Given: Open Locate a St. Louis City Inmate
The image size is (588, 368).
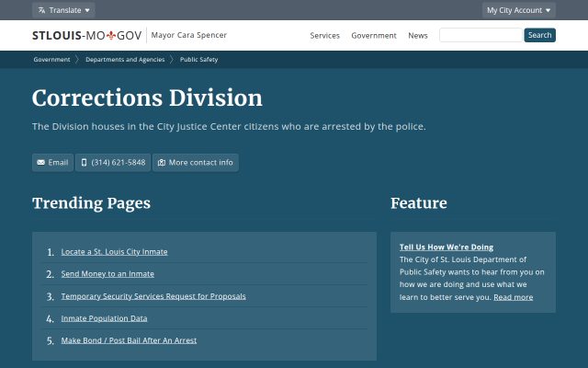Looking at the screenshot, I should pos(114,251).
